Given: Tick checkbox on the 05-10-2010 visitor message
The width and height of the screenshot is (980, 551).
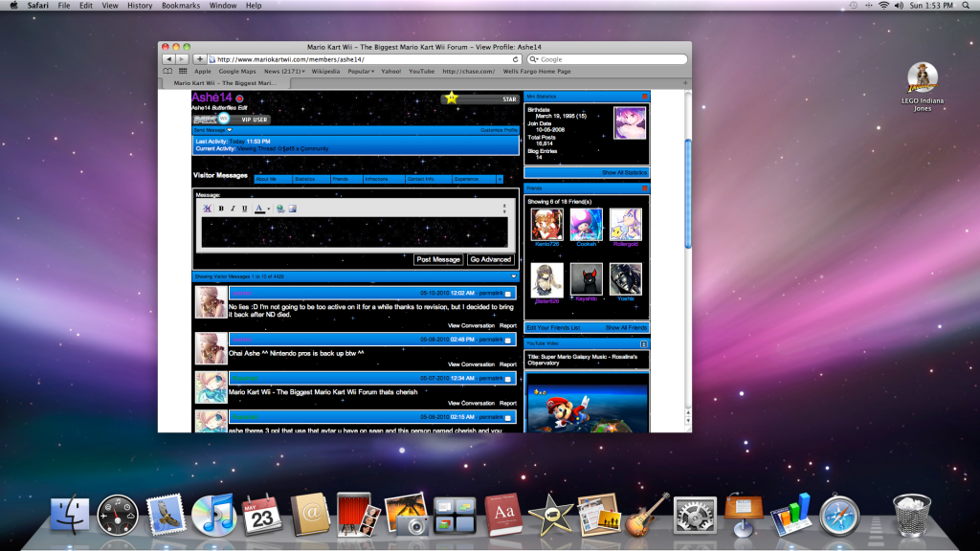Looking at the screenshot, I should (x=509, y=294).
